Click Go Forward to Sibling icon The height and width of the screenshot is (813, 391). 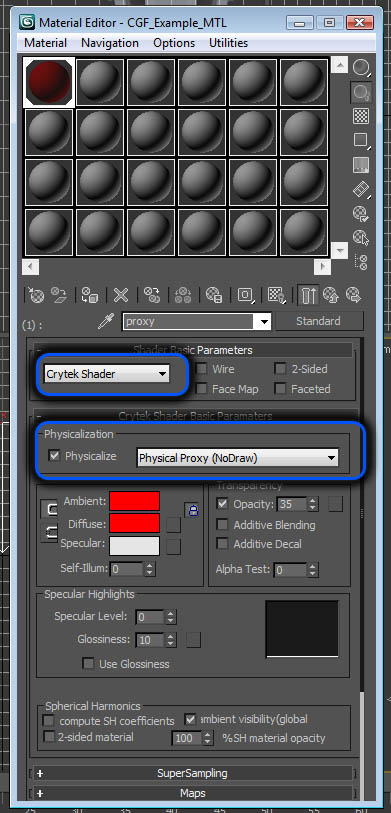pyautogui.click(x=353, y=296)
